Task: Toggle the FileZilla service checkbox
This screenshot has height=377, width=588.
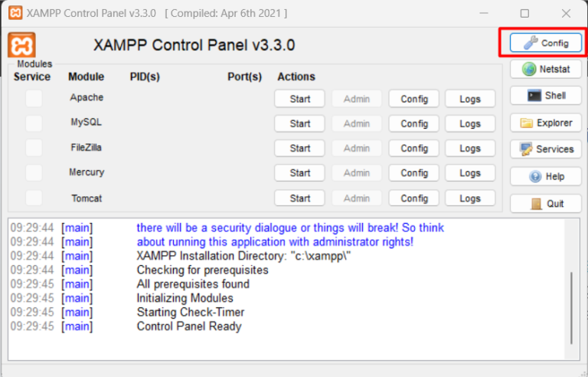Action: tap(34, 148)
